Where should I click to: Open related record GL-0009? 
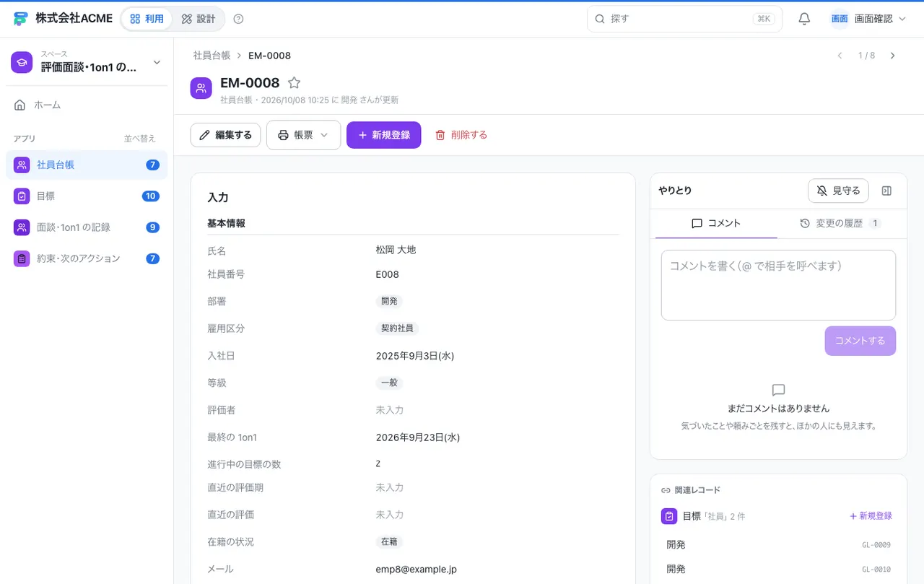[x=778, y=545]
